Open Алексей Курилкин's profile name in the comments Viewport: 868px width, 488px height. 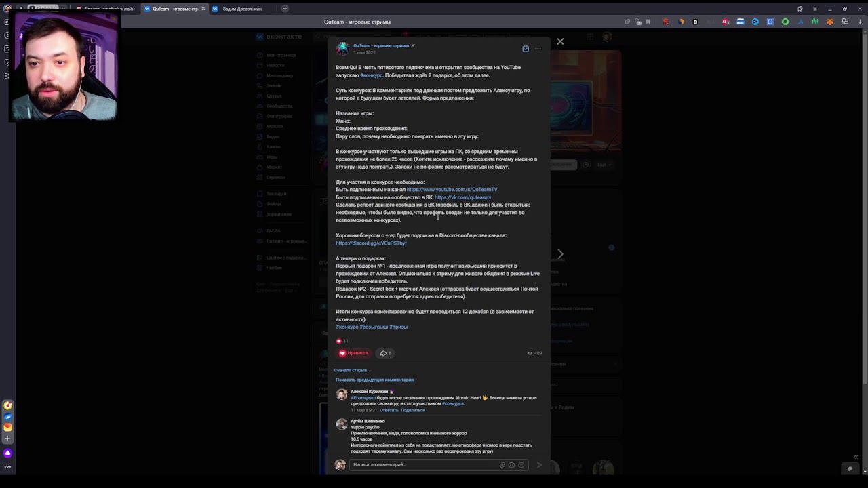click(369, 392)
